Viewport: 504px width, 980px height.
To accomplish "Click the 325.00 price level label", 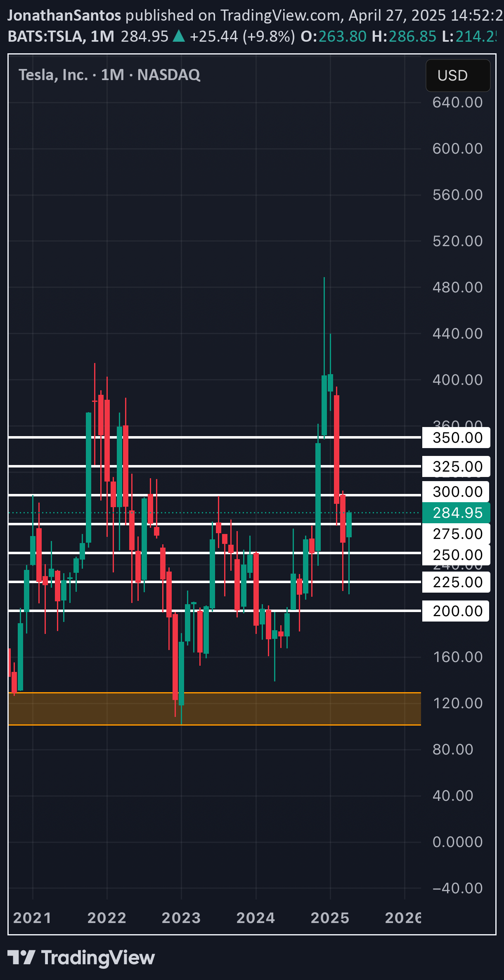I will pyautogui.click(x=456, y=467).
